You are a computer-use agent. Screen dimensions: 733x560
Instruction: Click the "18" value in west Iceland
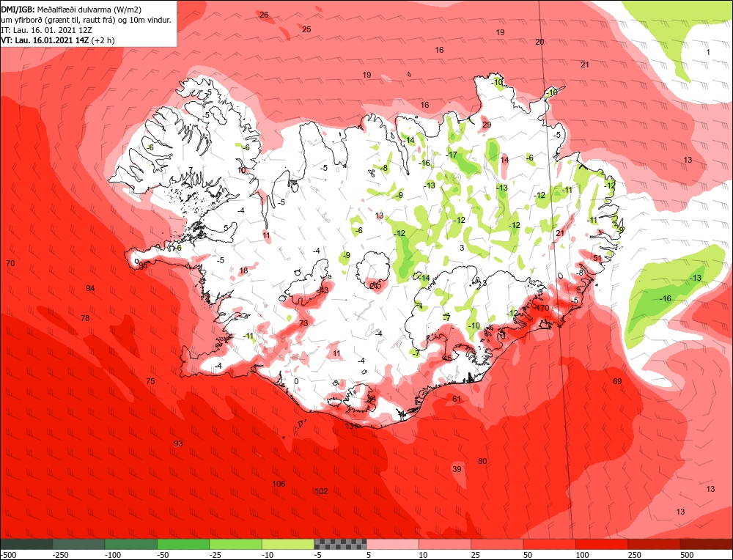pos(243,270)
